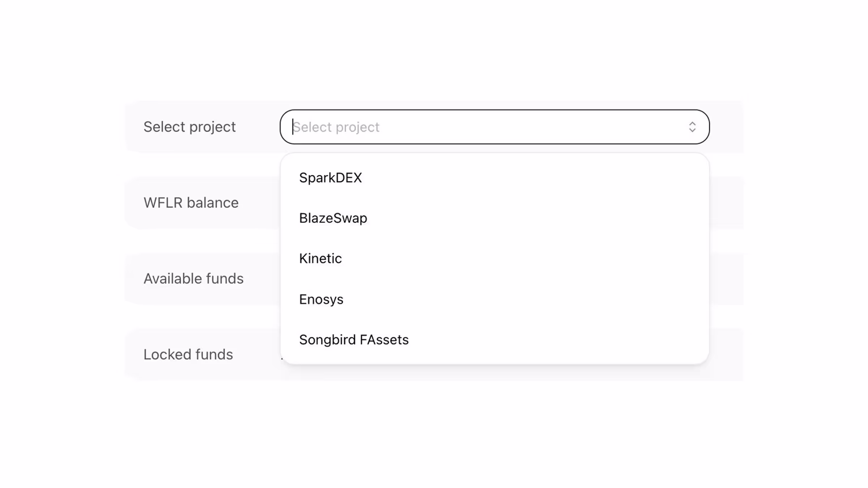Choose SparkDEX from the project list
The height and width of the screenshot is (488, 868).
tap(330, 178)
